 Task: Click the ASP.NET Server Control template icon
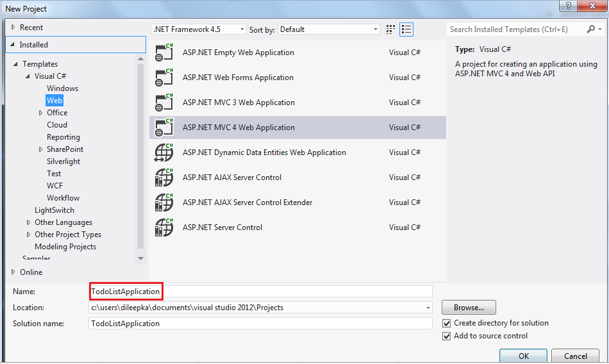click(x=164, y=227)
